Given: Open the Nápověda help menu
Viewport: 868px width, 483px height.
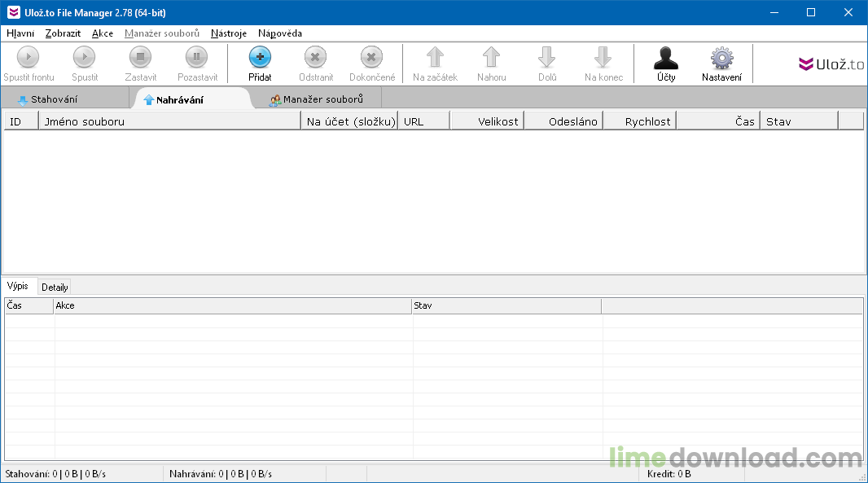Looking at the screenshot, I should pyautogui.click(x=280, y=33).
